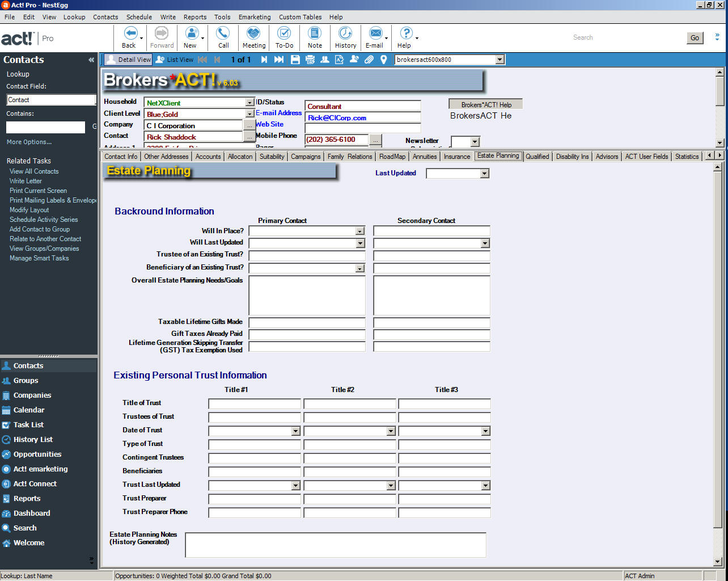Click View All Contacts link

pos(34,171)
